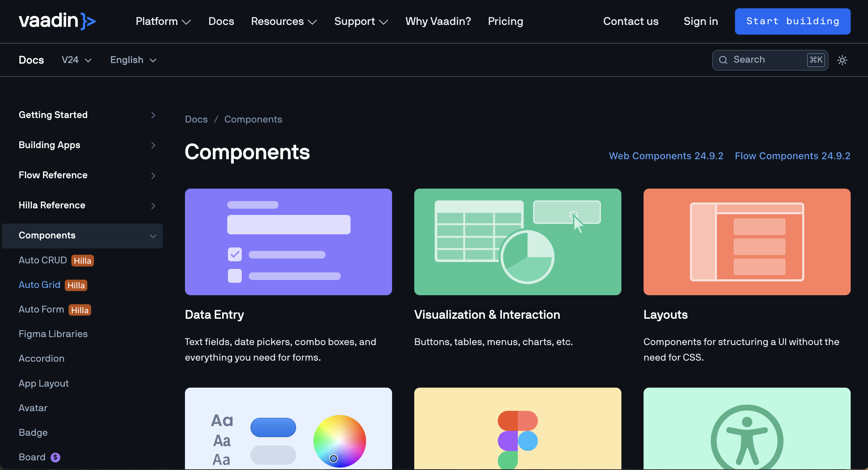Open the Platform menu in navbar
868x470 pixels.
coord(163,21)
